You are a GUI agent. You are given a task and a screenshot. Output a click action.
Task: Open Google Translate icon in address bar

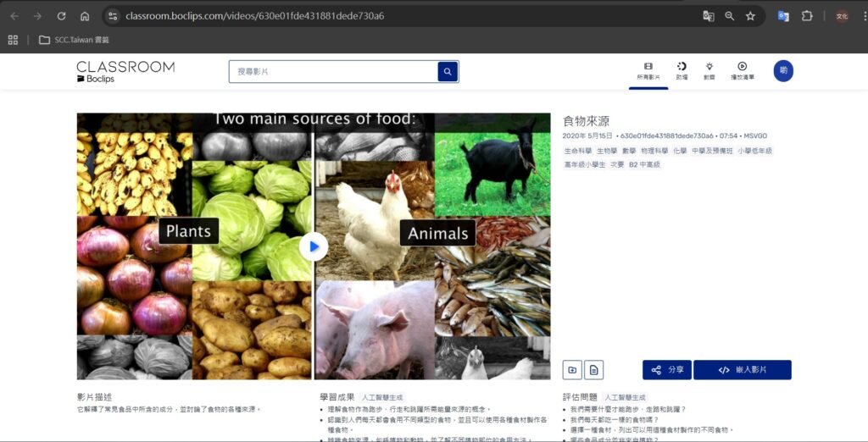(x=708, y=16)
